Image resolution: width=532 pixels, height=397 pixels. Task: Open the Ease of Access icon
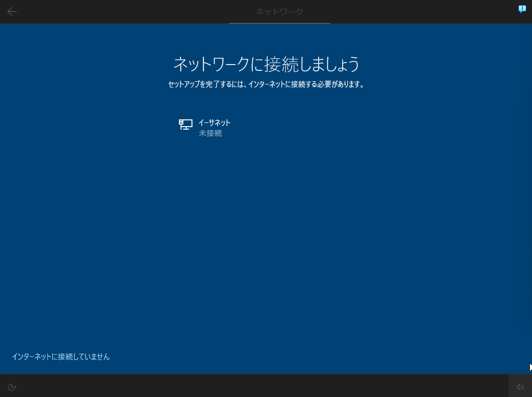click(x=12, y=387)
